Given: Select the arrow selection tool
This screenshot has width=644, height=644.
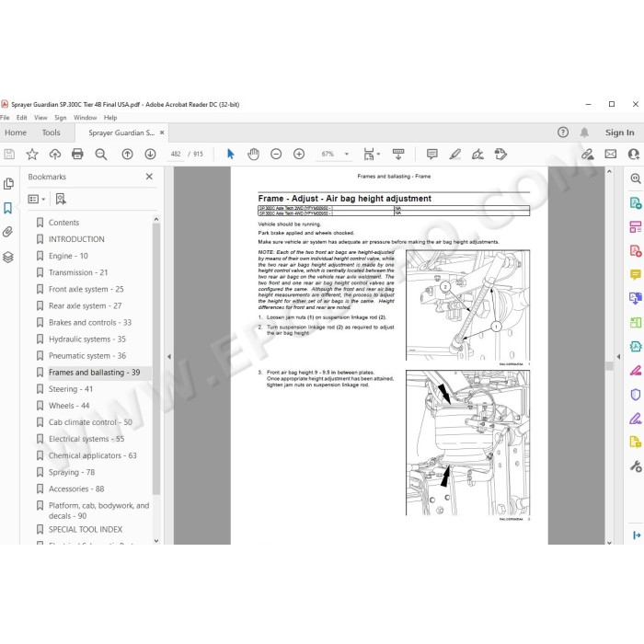Looking at the screenshot, I should 230,154.
